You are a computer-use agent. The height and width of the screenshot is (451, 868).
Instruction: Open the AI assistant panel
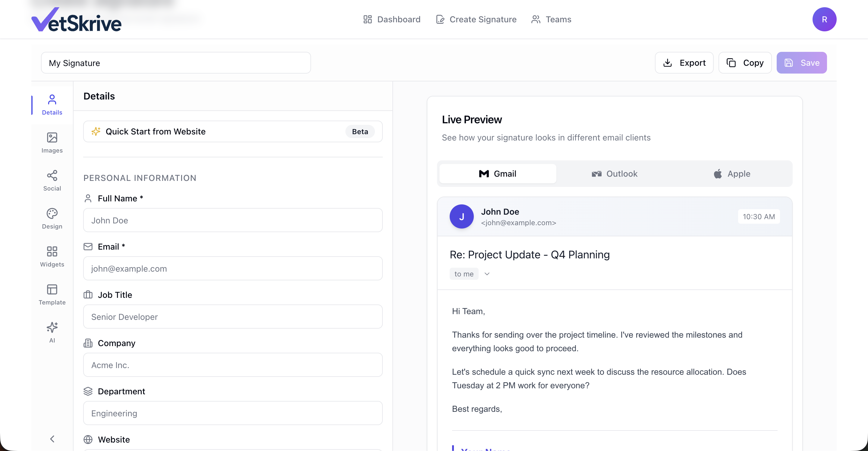(x=52, y=332)
